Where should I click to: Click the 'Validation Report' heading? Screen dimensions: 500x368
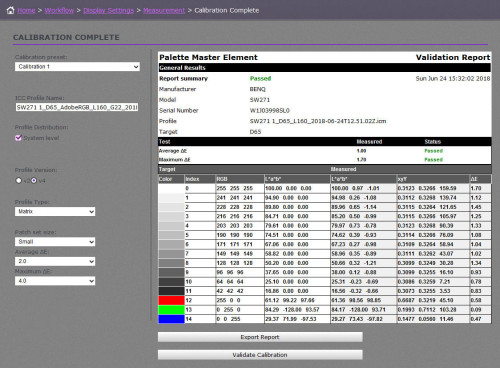pyautogui.click(x=453, y=57)
